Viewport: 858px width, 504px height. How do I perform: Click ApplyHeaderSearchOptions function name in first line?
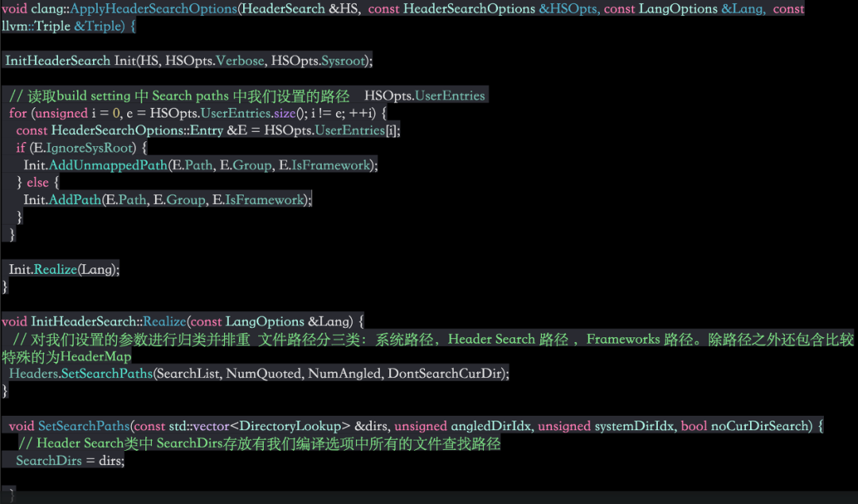click(x=153, y=9)
